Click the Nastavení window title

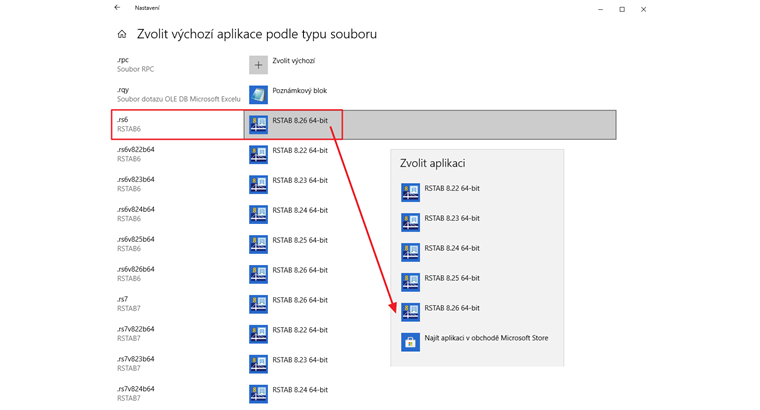tap(147, 8)
